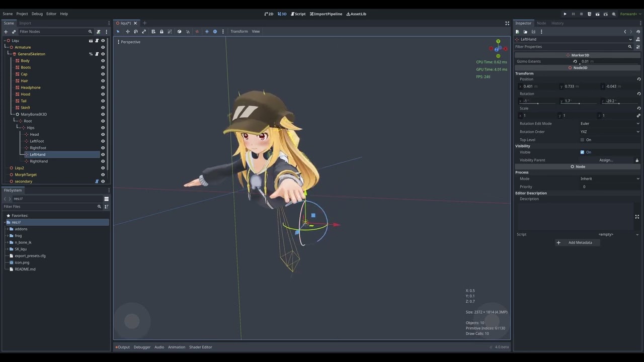Click the Remote Debug icon

589,14
